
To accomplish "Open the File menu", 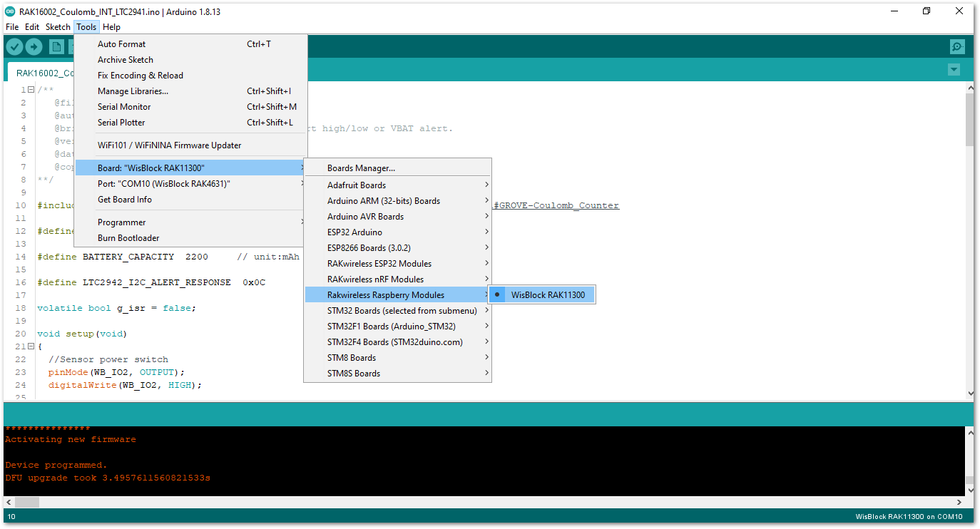I will coord(12,27).
